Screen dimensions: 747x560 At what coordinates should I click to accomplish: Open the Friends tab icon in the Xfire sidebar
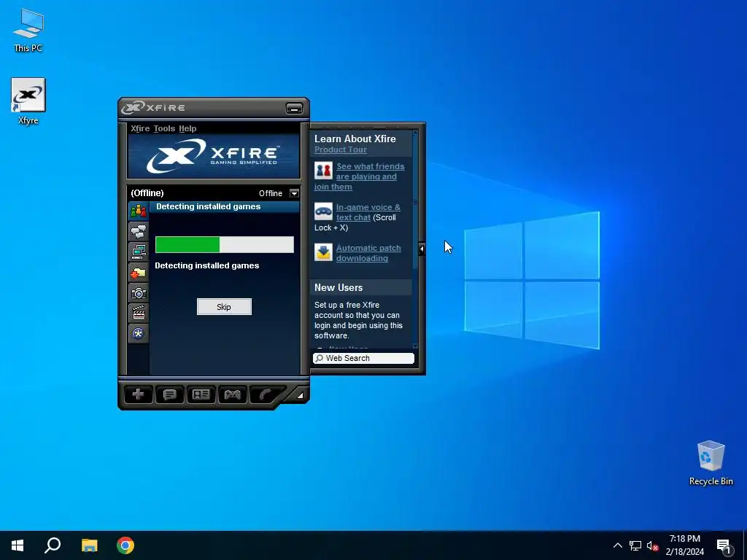click(138, 211)
